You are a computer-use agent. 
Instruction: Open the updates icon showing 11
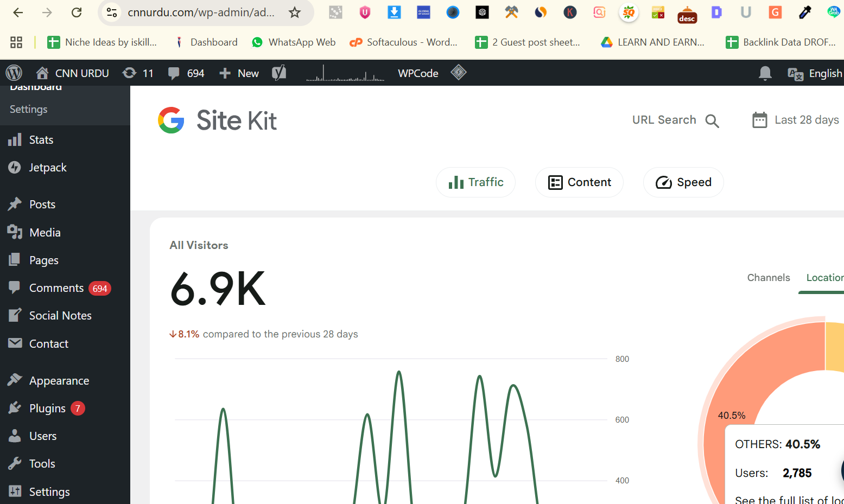[x=137, y=73]
